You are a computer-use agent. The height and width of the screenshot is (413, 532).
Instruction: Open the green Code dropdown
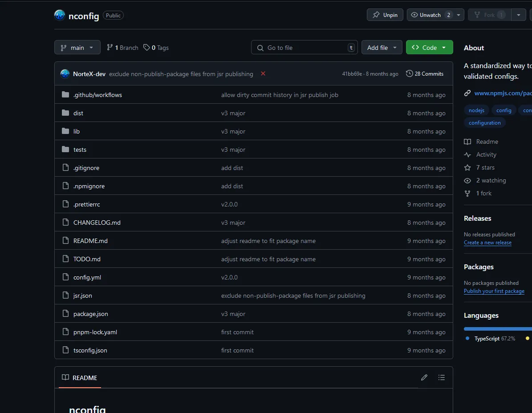point(430,48)
